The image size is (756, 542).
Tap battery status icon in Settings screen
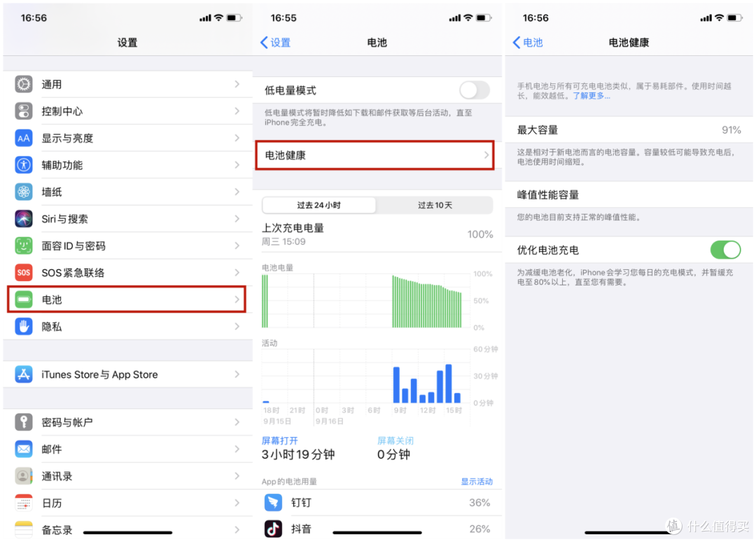point(234,17)
